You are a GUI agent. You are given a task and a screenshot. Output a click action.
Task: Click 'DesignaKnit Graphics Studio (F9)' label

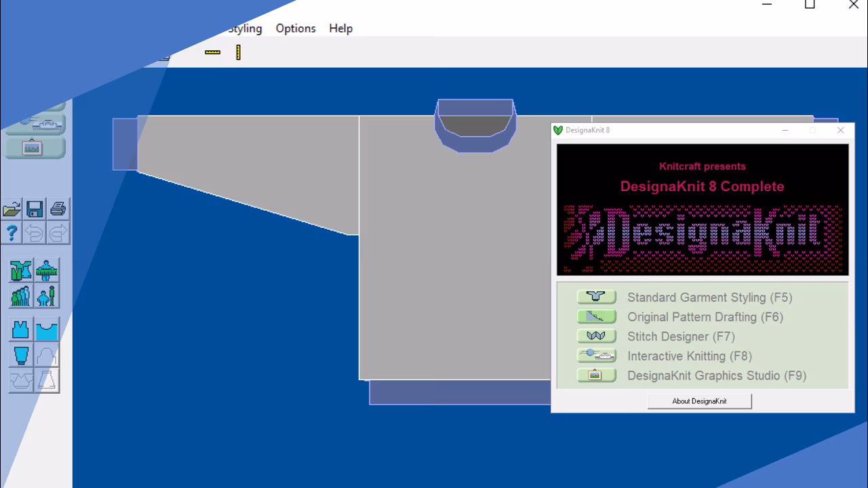click(717, 375)
